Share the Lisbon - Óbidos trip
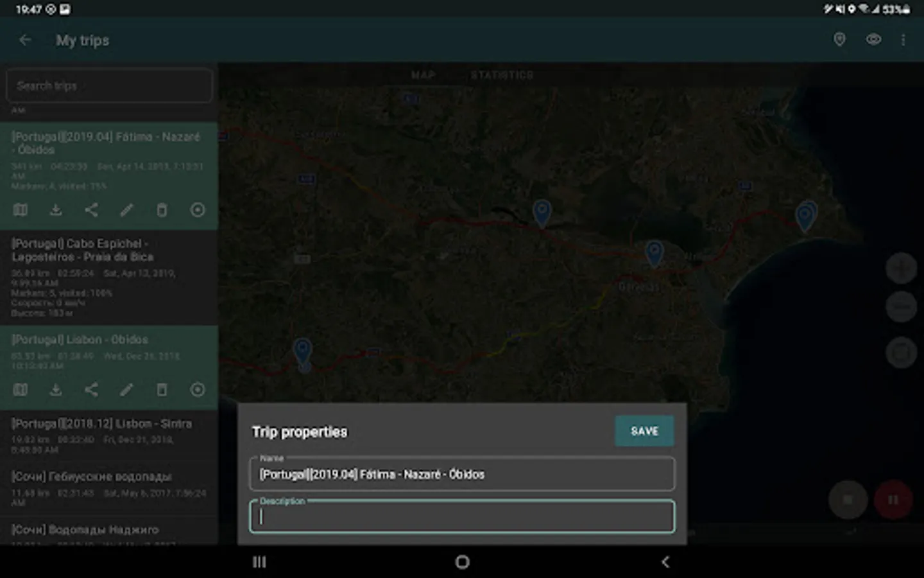The width and height of the screenshot is (924, 578). tap(91, 390)
